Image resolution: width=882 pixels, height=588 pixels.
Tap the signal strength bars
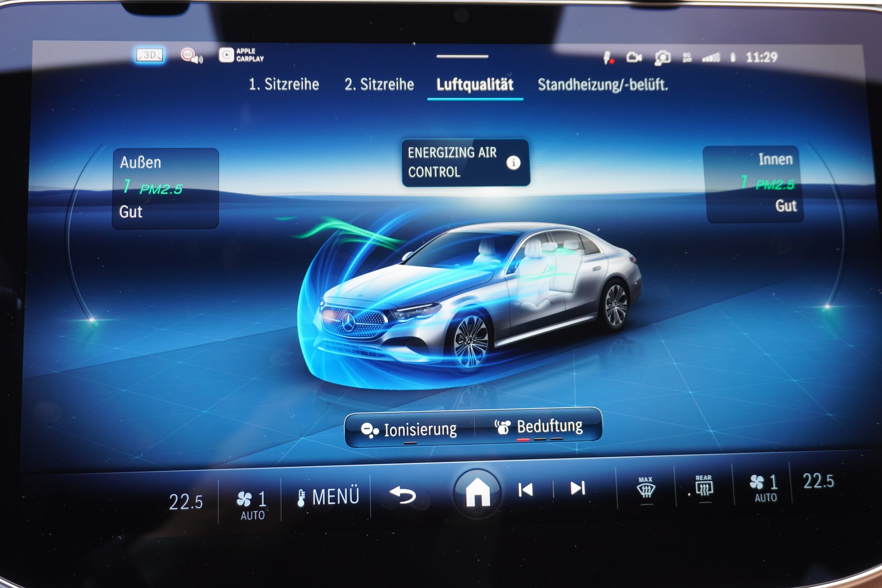(711, 57)
